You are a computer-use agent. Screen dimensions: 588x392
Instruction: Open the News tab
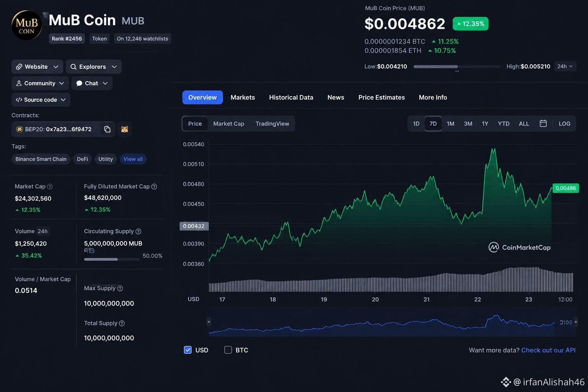pyautogui.click(x=336, y=97)
